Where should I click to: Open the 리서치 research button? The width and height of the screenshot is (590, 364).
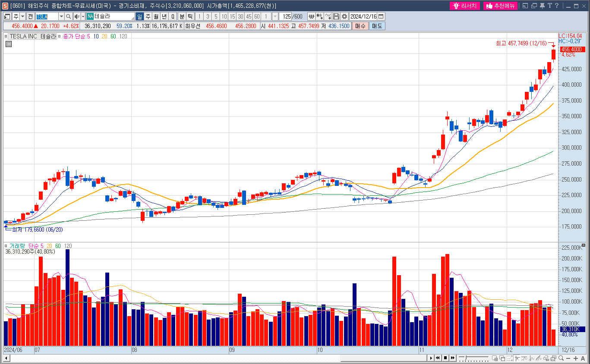(465, 6)
